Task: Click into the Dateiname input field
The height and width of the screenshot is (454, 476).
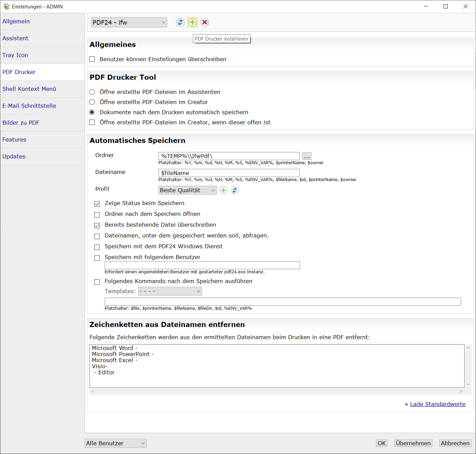Action: [x=229, y=173]
